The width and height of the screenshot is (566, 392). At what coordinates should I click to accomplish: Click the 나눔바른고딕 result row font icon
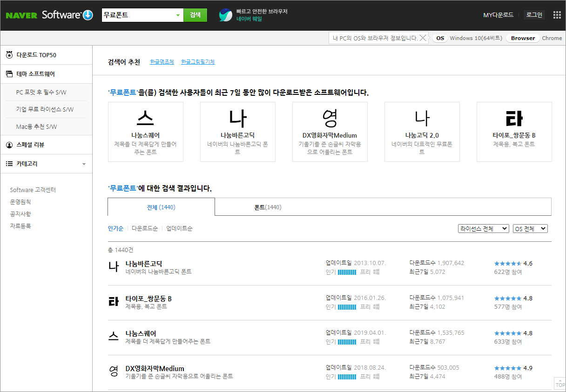point(114,267)
